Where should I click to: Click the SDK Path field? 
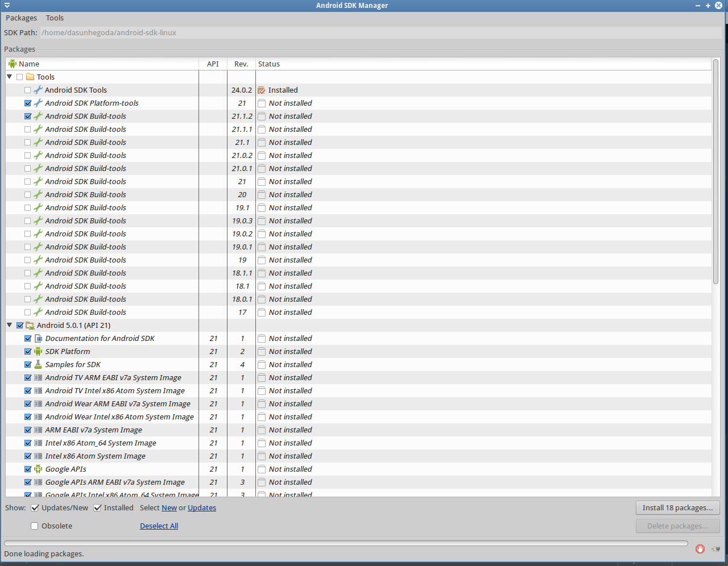click(x=381, y=32)
